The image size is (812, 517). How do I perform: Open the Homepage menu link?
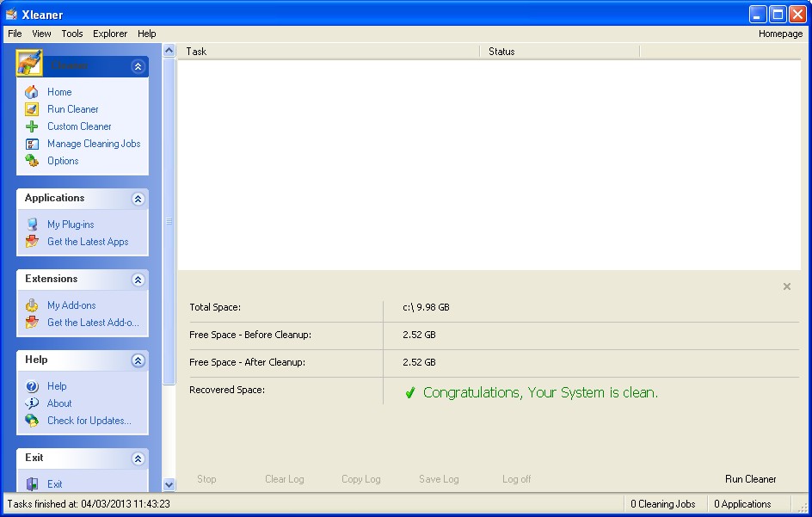click(780, 34)
